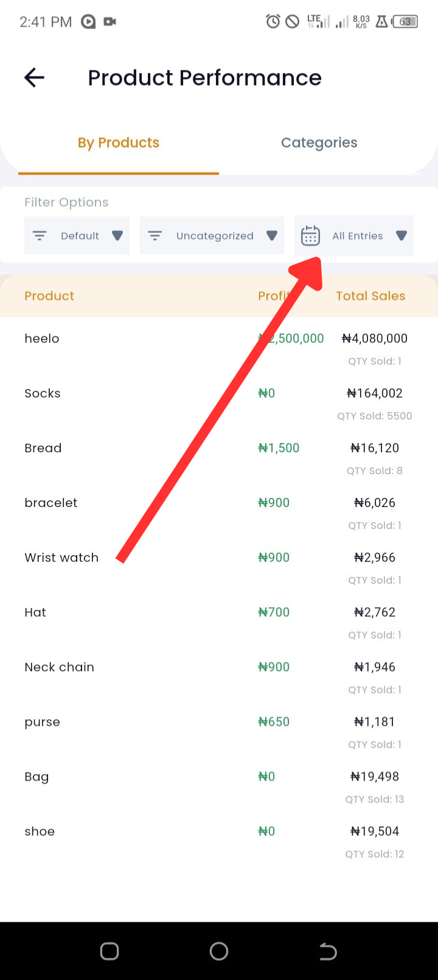
Task: Tap the back arrow icon
Action: pyautogui.click(x=34, y=77)
